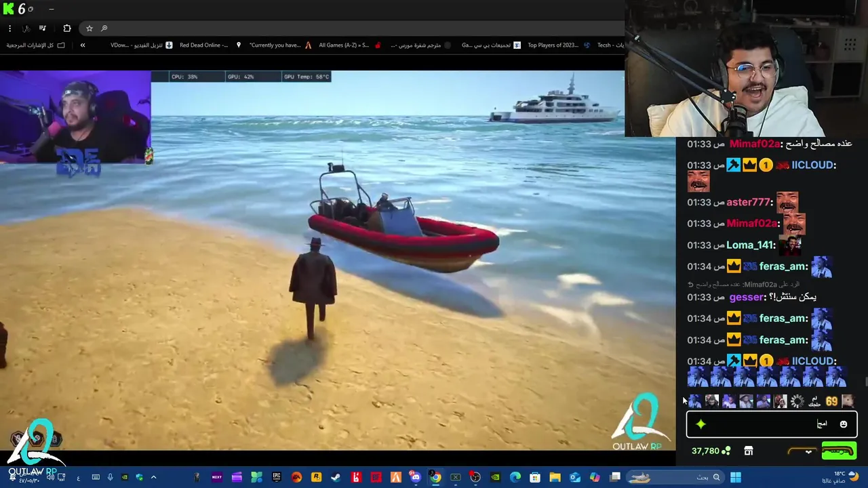868x488 pixels.
Task: Click username Loma_141 in chat
Action: tap(751, 245)
